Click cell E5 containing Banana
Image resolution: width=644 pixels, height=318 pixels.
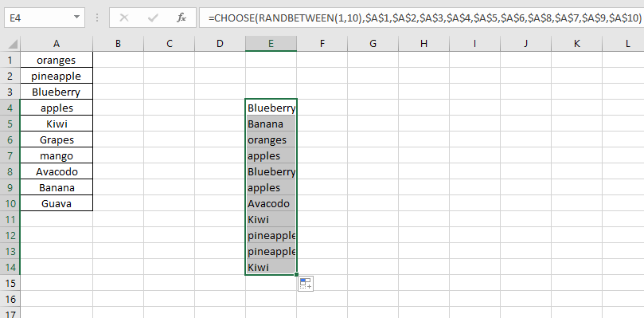tap(271, 124)
